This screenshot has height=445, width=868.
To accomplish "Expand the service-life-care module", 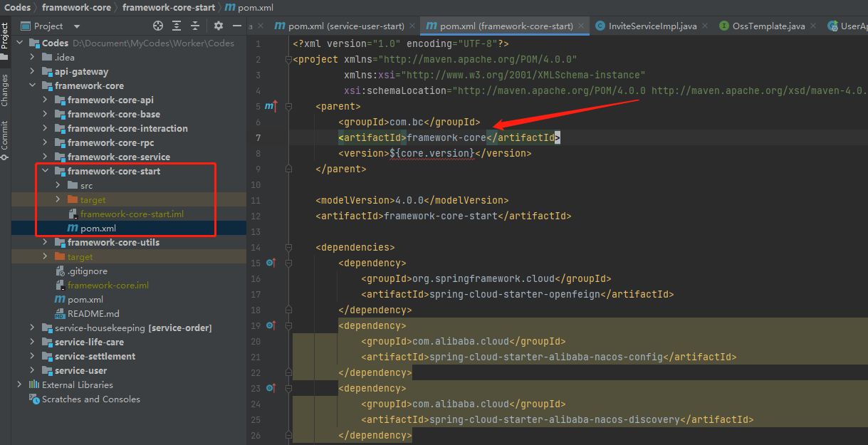I will pyautogui.click(x=32, y=342).
